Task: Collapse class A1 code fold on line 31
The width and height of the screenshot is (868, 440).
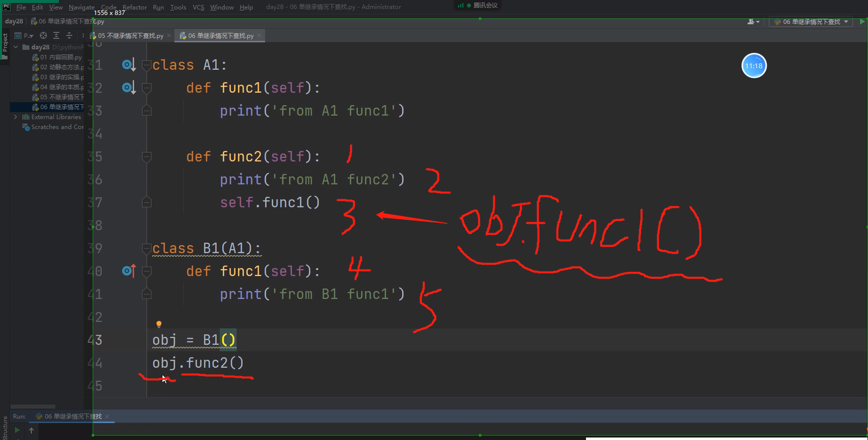Action: pyautogui.click(x=146, y=65)
